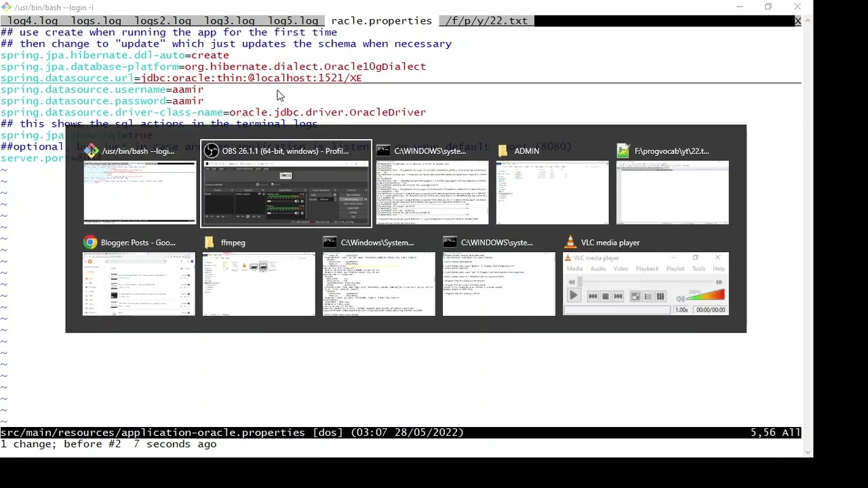The height and width of the screenshot is (488, 868).
Task: Switch to the VLC media player thumbnail
Action: tap(646, 284)
